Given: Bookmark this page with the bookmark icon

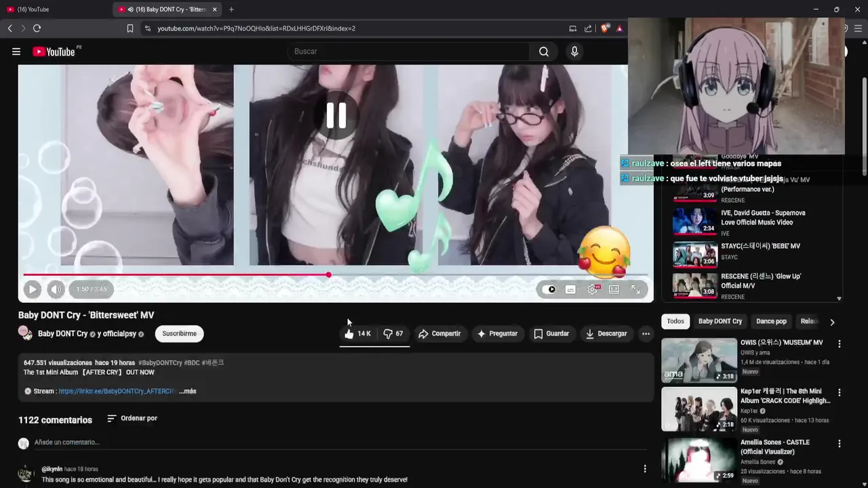Looking at the screenshot, I should click(x=130, y=28).
